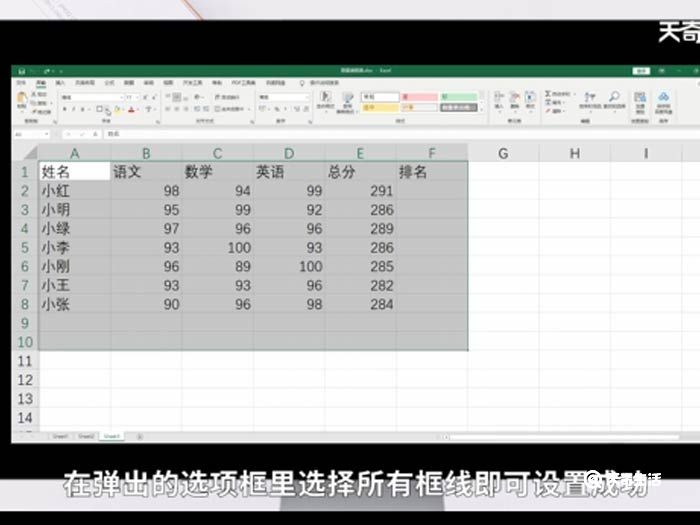This screenshot has width=700, height=525.
Task: Click the Select All corner triangle
Action: (30, 153)
